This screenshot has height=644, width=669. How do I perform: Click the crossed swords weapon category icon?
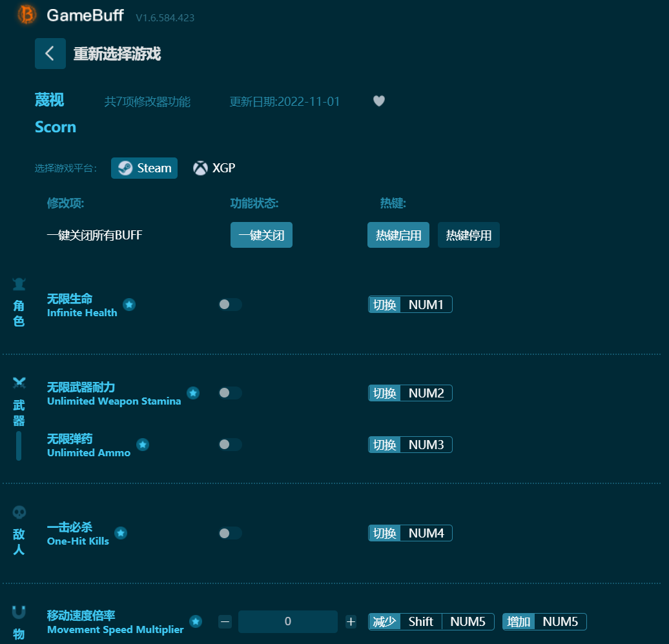pos(19,383)
